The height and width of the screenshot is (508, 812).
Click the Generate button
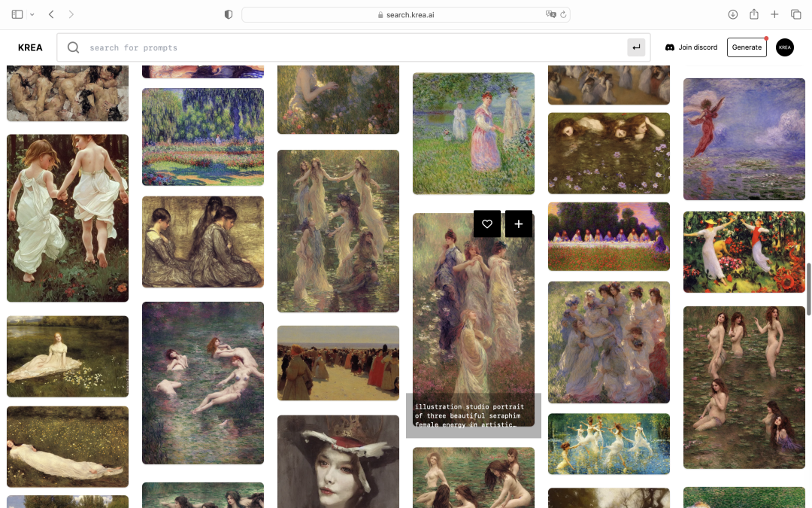tap(747, 47)
